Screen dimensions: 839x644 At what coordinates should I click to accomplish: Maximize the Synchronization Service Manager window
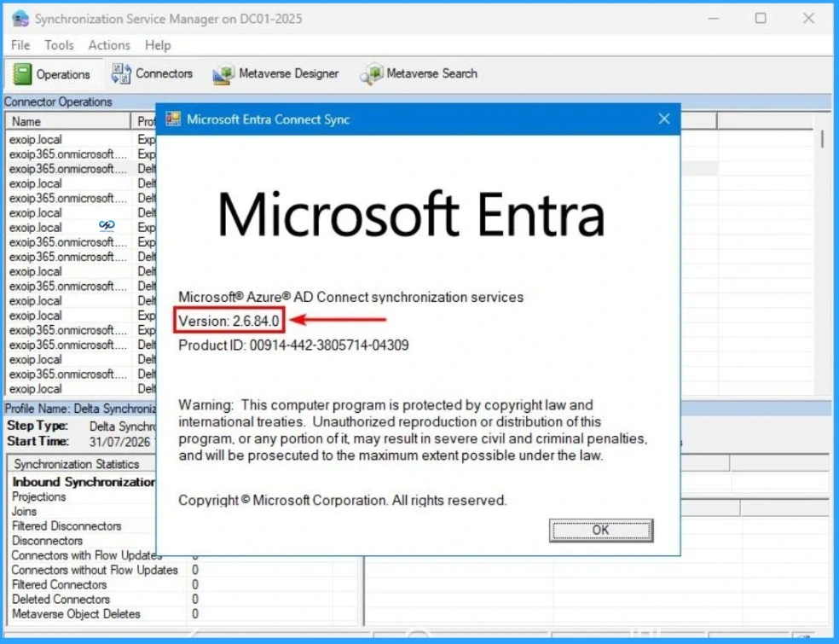coord(761,18)
